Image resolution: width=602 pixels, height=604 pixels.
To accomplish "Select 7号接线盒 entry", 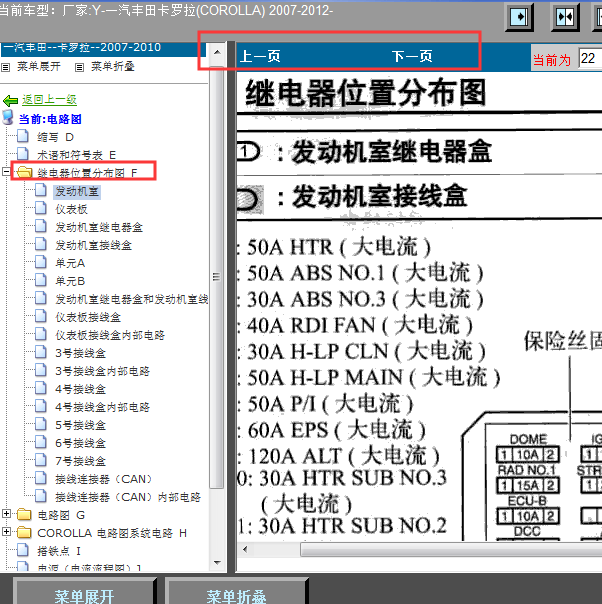I will pos(80,461).
